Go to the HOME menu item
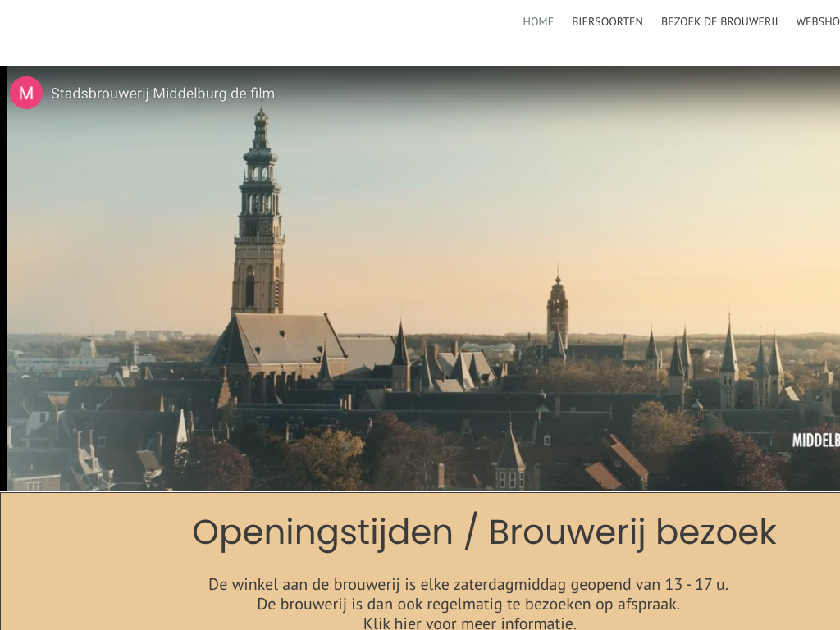Screen dimensions: 840x630 [x=538, y=21]
